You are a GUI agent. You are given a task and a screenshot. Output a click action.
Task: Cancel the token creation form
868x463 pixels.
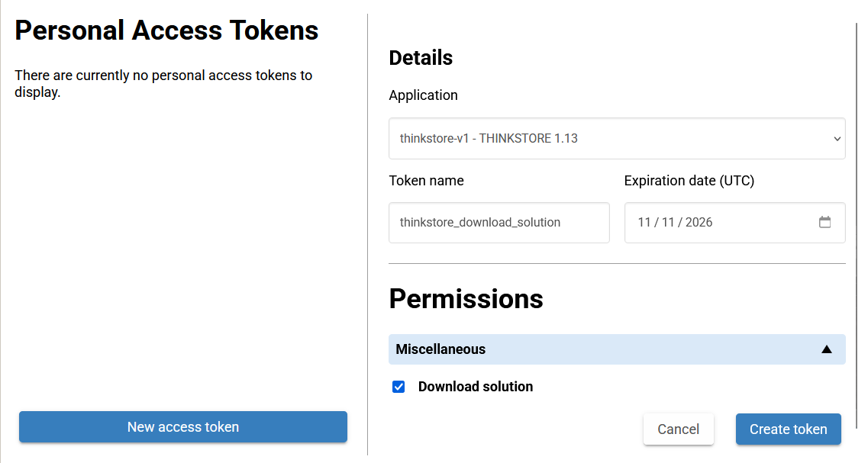(x=678, y=429)
